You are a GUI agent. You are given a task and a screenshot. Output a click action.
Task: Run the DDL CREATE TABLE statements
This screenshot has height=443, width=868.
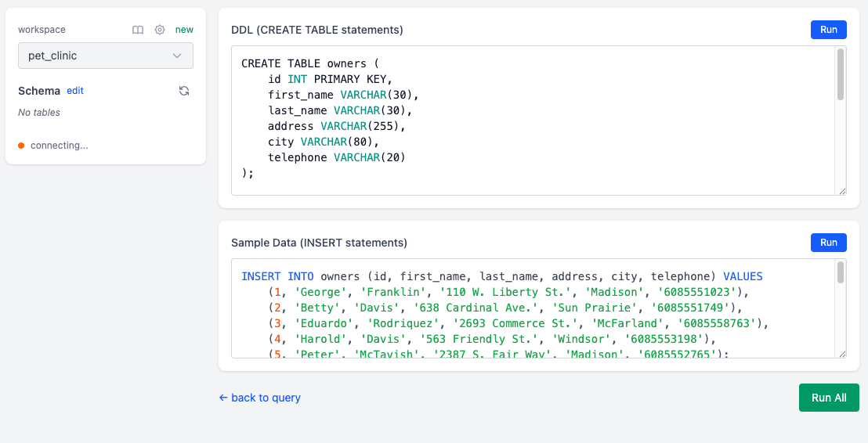click(x=828, y=30)
